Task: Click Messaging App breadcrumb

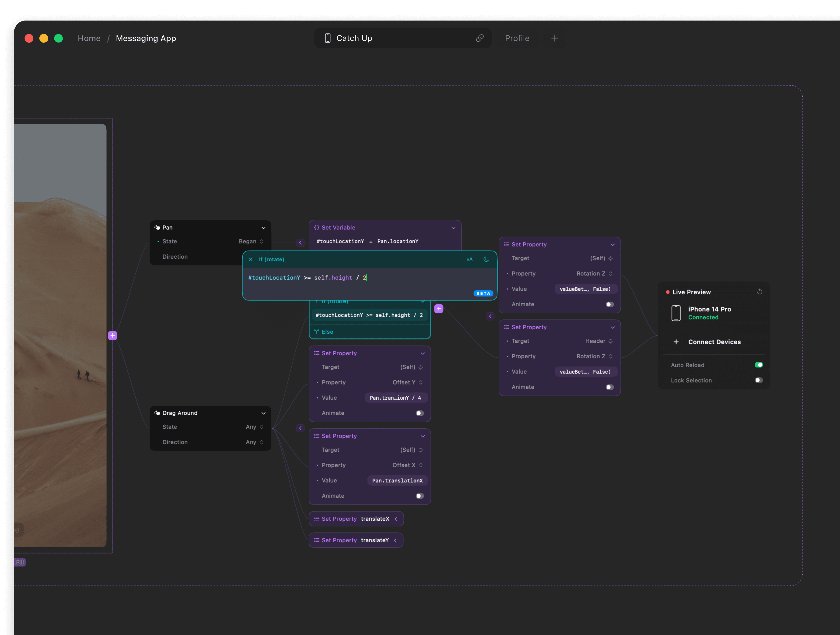Action: [x=146, y=38]
